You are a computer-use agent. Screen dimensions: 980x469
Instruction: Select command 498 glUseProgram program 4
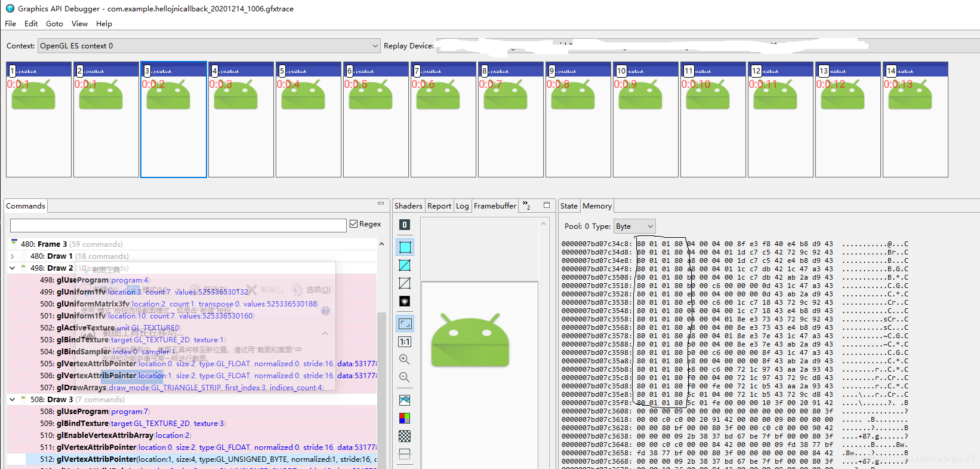192,280
